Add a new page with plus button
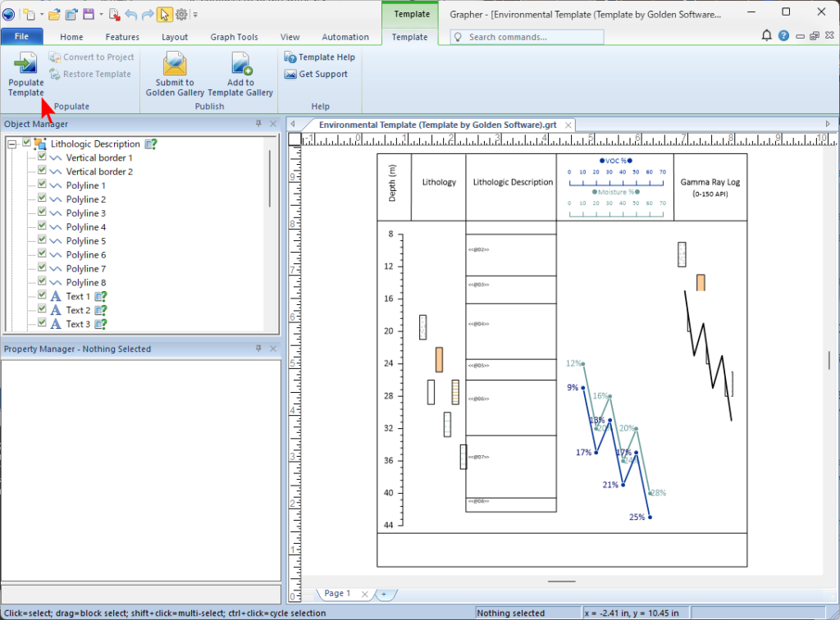Screen dimensions: 840x620 click(382, 593)
